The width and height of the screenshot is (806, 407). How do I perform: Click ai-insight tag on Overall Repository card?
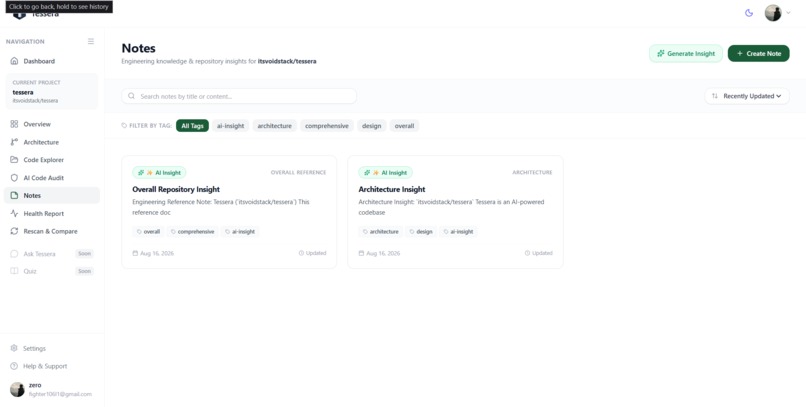pyautogui.click(x=240, y=232)
